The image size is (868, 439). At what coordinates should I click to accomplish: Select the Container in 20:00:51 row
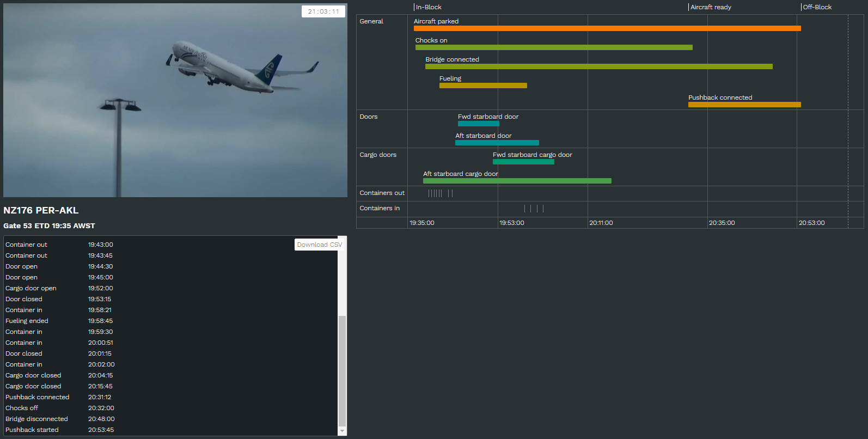[x=171, y=343]
